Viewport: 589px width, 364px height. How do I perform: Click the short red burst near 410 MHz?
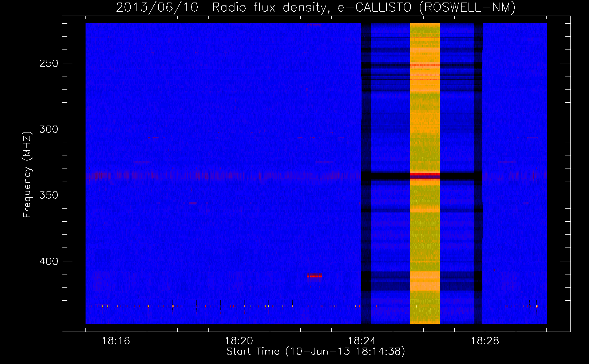315,276
